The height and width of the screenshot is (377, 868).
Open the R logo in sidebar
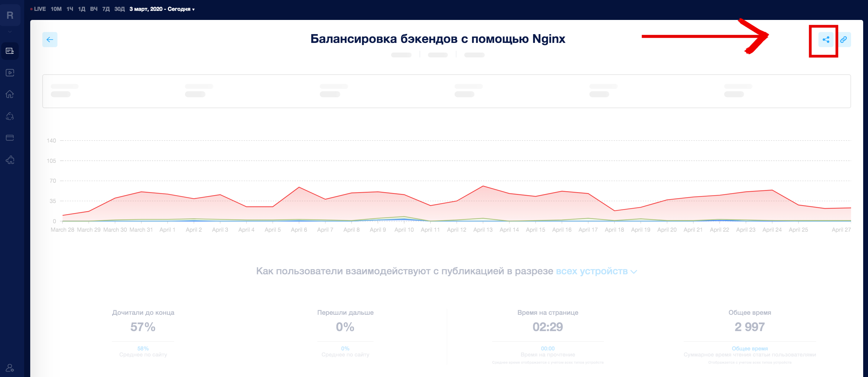(10, 15)
